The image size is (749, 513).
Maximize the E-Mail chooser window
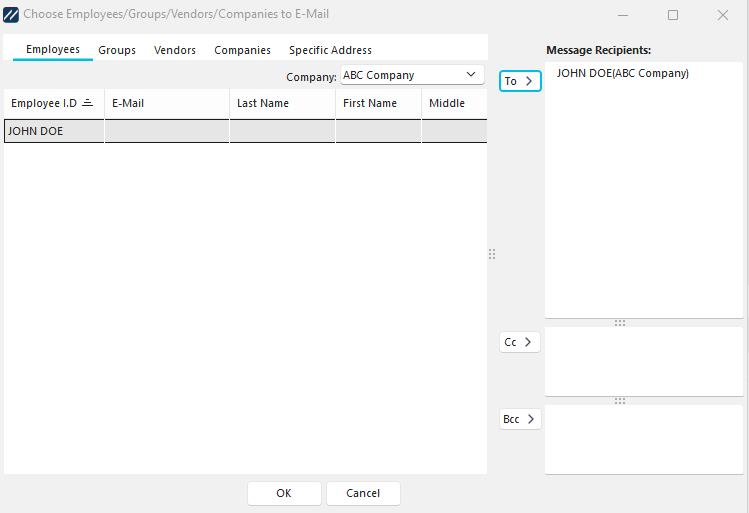coord(673,15)
